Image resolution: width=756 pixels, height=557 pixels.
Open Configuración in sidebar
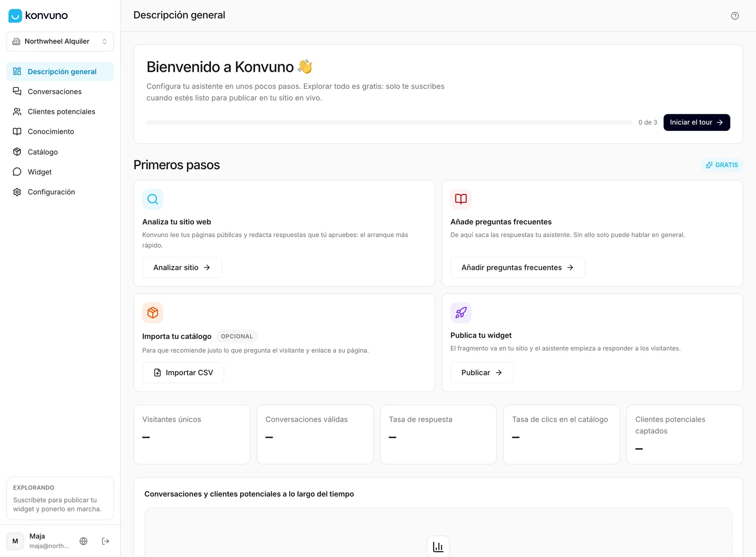[60, 192]
